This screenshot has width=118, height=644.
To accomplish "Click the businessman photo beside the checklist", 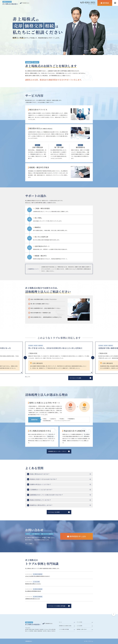I will click(x=78, y=310).
